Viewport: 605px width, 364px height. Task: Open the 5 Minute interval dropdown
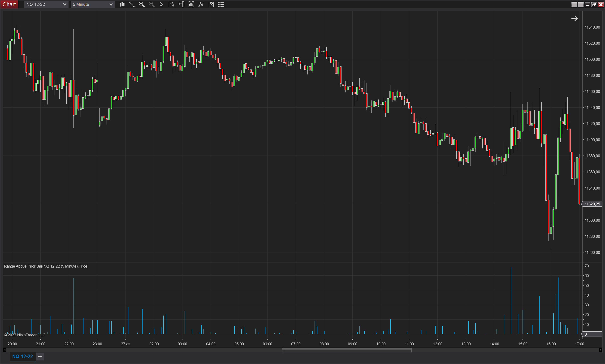93,4
